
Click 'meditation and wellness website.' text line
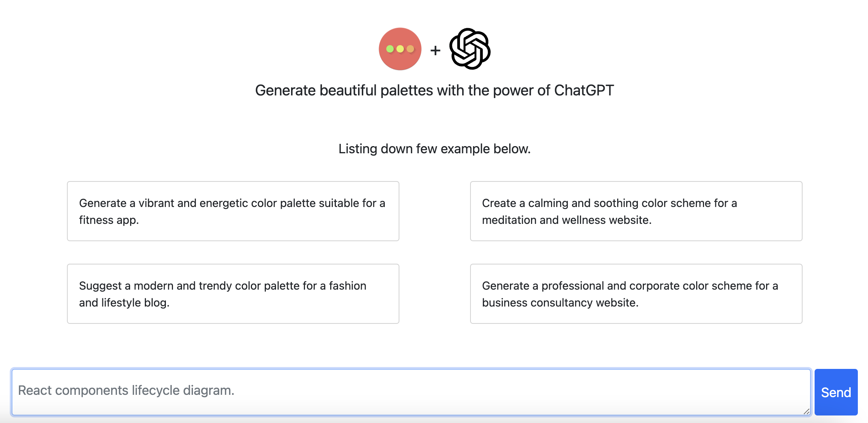point(567,220)
